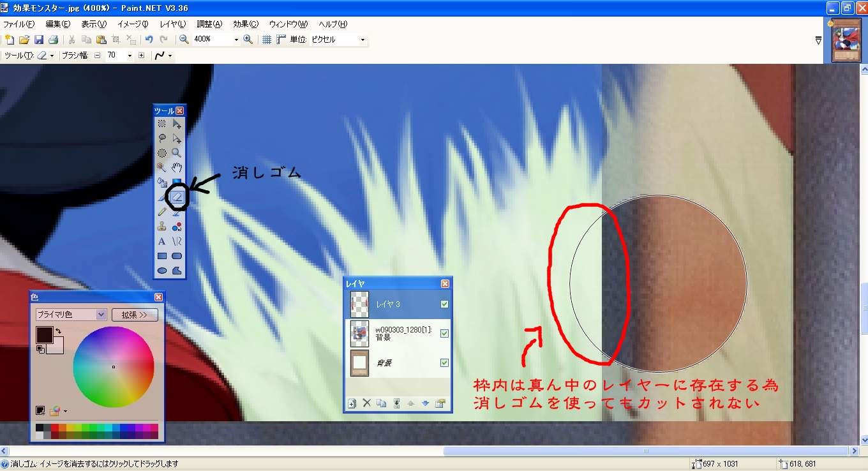
Task: Decrease brush width with minus button
Action: (98, 56)
